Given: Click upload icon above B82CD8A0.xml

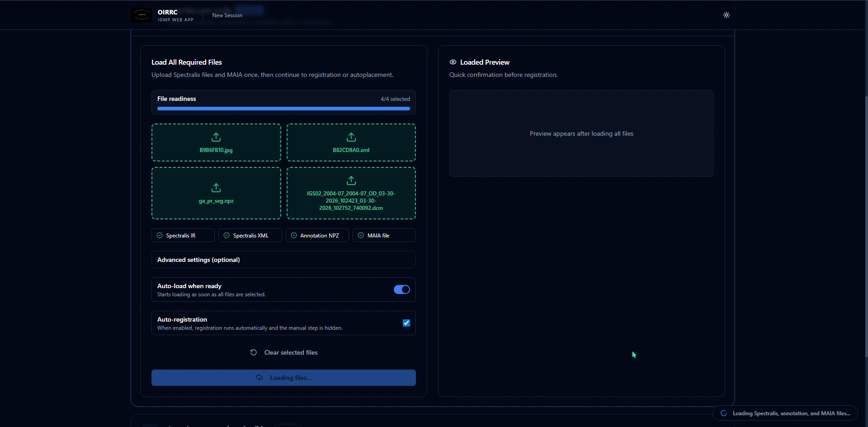Looking at the screenshot, I should 351,137.
